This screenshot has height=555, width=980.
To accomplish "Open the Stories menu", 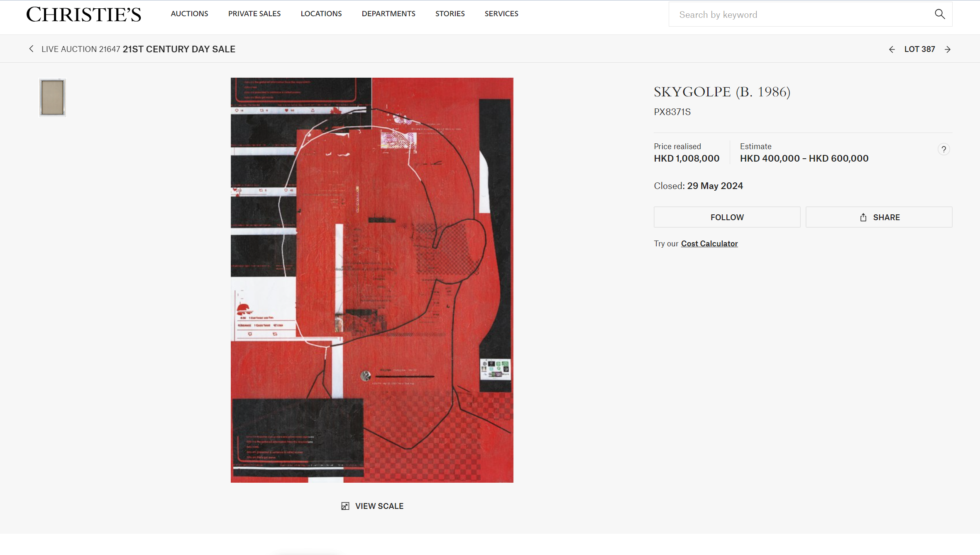I will (x=450, y=14).
